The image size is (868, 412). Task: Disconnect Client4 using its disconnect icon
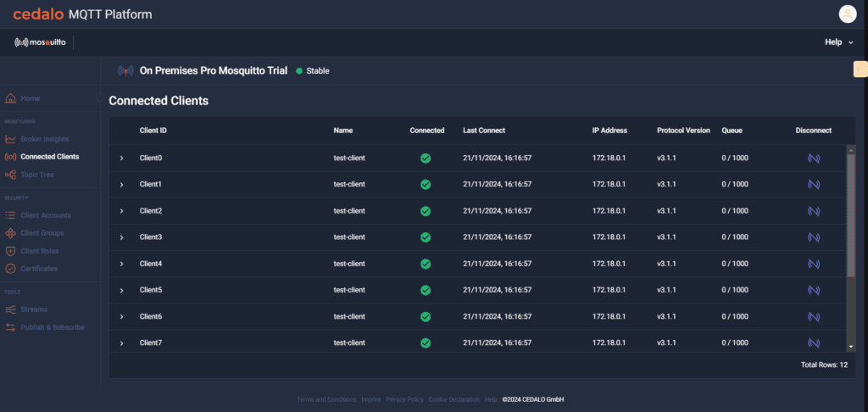[813, 264]
